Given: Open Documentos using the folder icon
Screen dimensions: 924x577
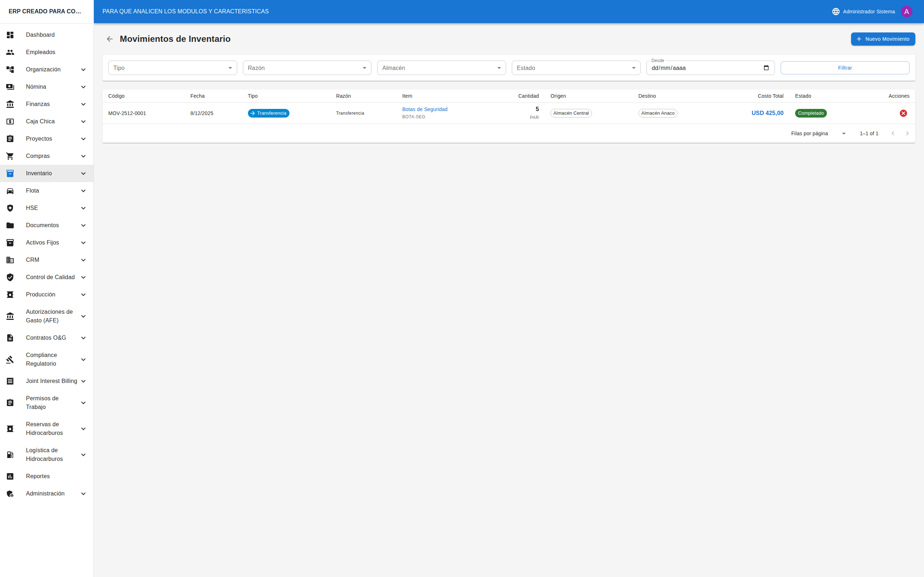Looking at the screenshot, I should (x=10, y=225).
